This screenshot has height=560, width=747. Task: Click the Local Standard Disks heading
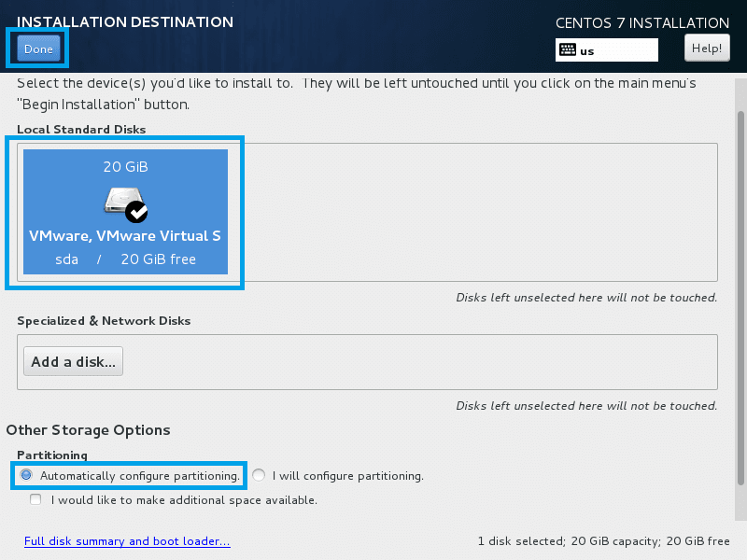pos(81,130)
